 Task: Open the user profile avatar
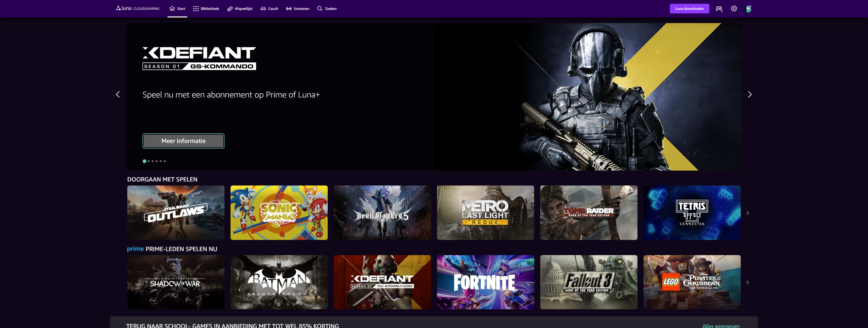pos(749,9)
